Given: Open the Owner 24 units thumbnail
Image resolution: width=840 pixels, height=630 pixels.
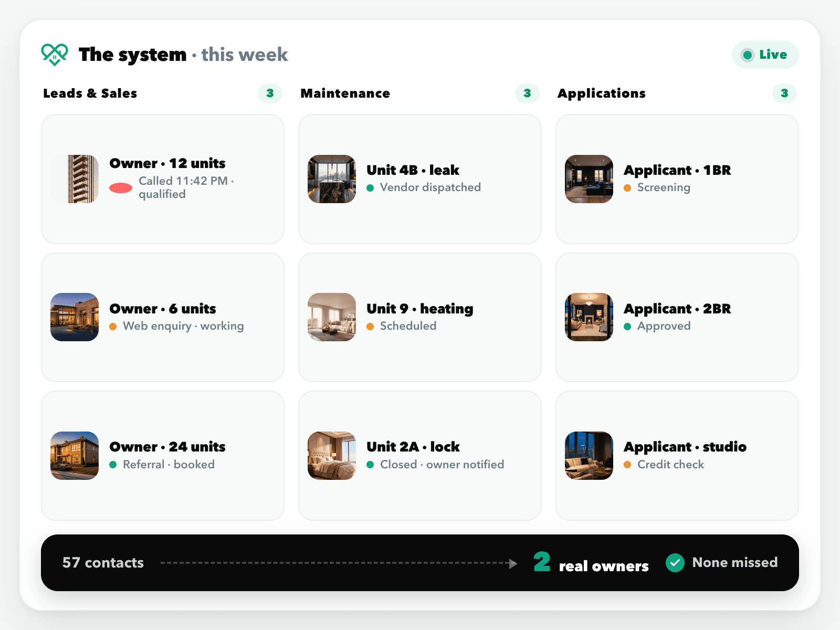Looking at the screenshot, I should pyautogui.click(x=75, y=456).
